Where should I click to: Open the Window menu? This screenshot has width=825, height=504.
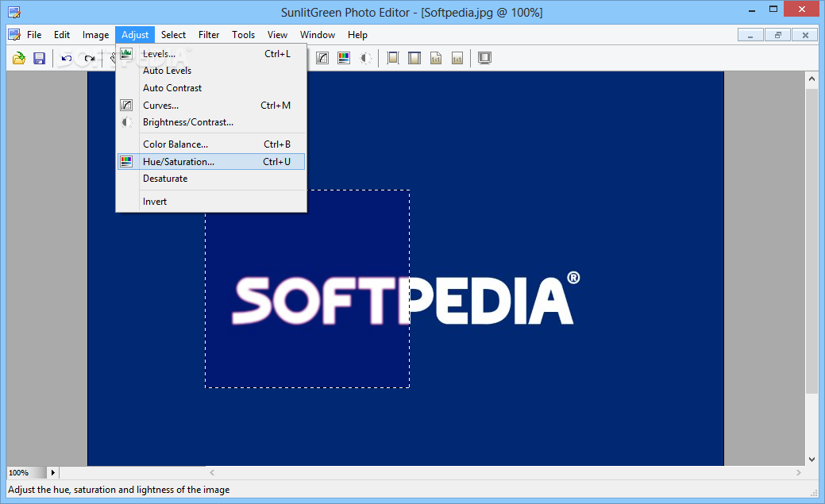(x=318, y=35)
